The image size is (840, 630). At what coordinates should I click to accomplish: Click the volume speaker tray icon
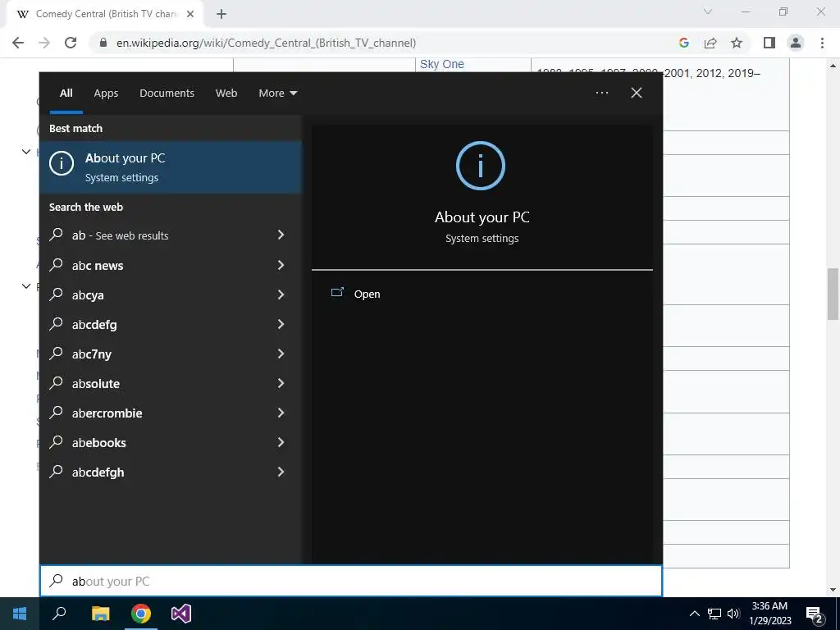point(733,614)
